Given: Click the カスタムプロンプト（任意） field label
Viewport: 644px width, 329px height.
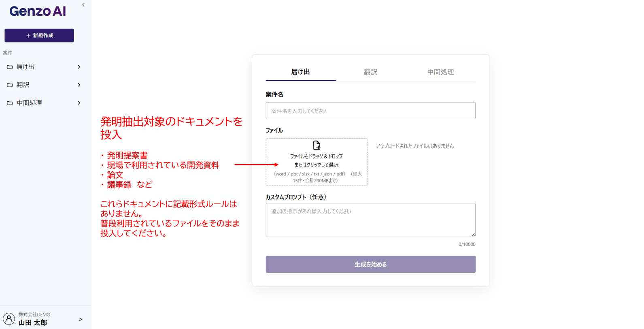Looking at the screenshot, I should point(296,197).
